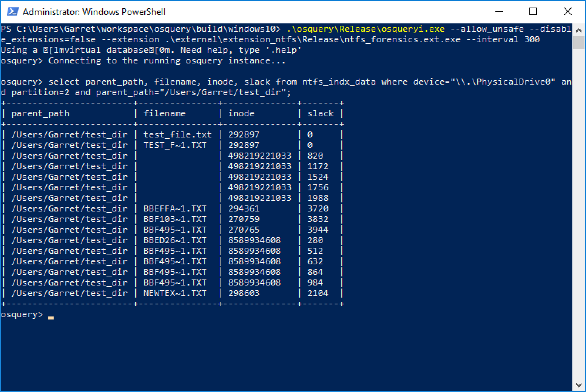Screen dimensions: 586x392
Task: Maximize the PowerShell window
Action: tap(533, 12)
